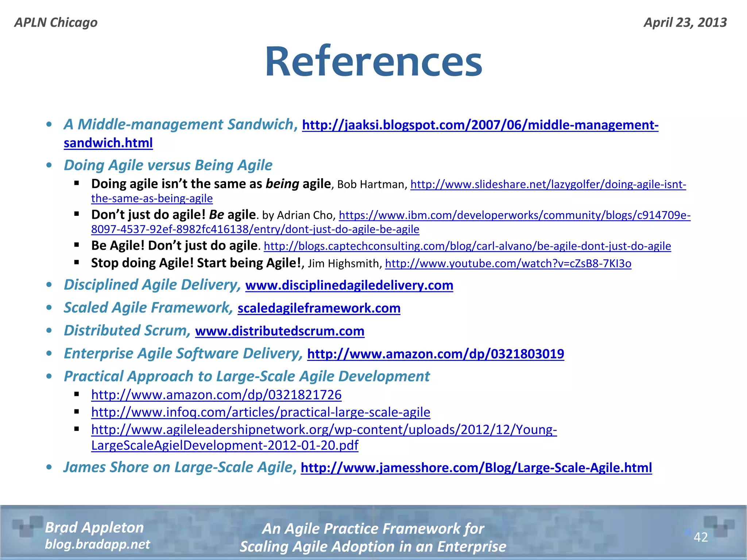Click the Practical Approach to Large-Scale heading
The width and height of the screenshot is (747, 560).
pos(247,376)
